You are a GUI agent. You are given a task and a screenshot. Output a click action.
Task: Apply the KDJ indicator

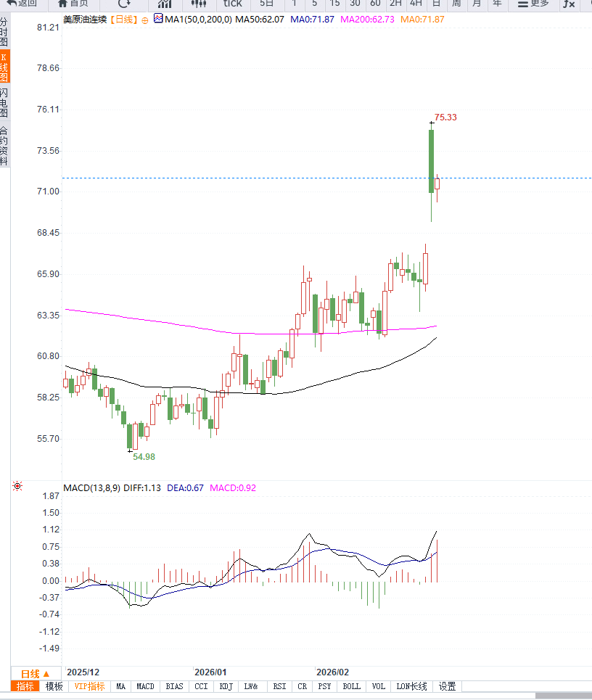(226, 686)
